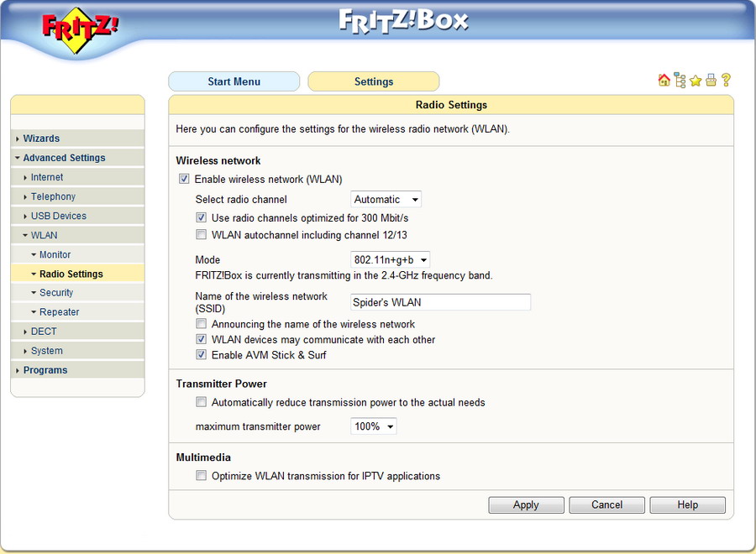Click the Cancel button

(x=606, y=504)
